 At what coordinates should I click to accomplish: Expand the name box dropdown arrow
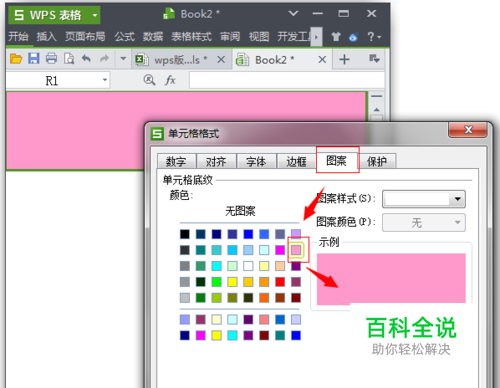coord(105,80)
